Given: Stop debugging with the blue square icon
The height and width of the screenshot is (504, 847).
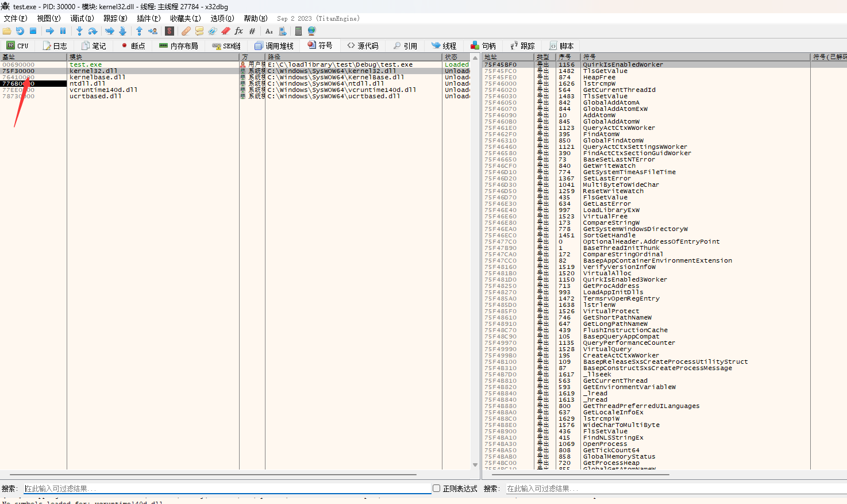Looking at the screenshot, I should [x=33, y=31].
